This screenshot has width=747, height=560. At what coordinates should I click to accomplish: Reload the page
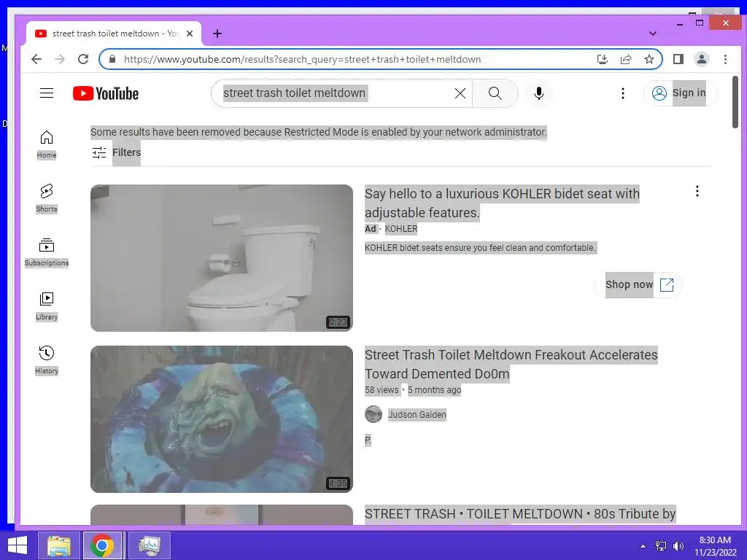(x=83, y=59)
